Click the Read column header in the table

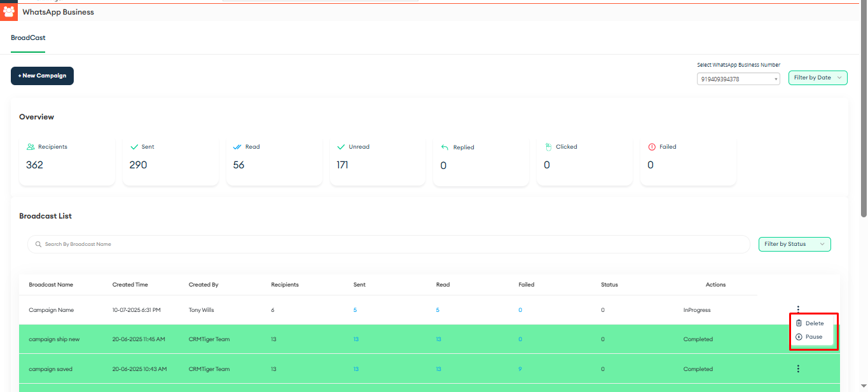[x=443, y=285]
